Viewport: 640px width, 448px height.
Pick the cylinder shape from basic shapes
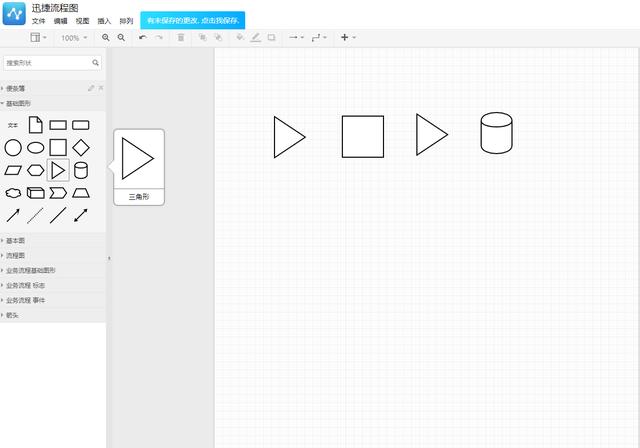point(81,170)
